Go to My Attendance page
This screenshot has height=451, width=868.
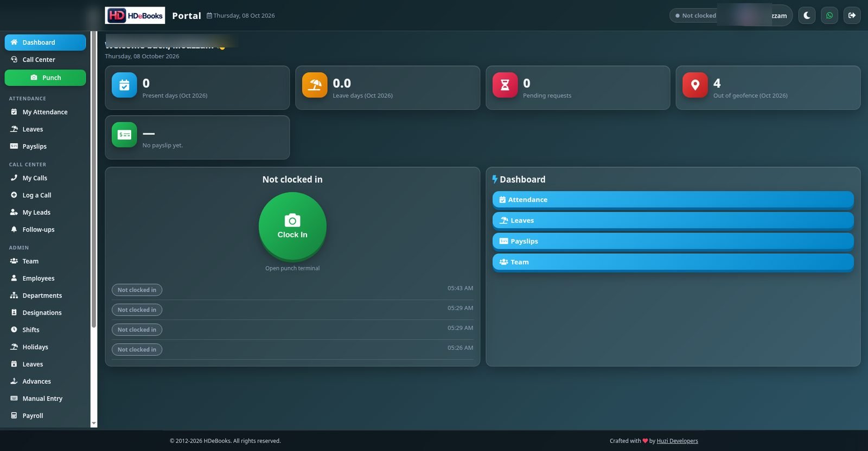(46, 112)
